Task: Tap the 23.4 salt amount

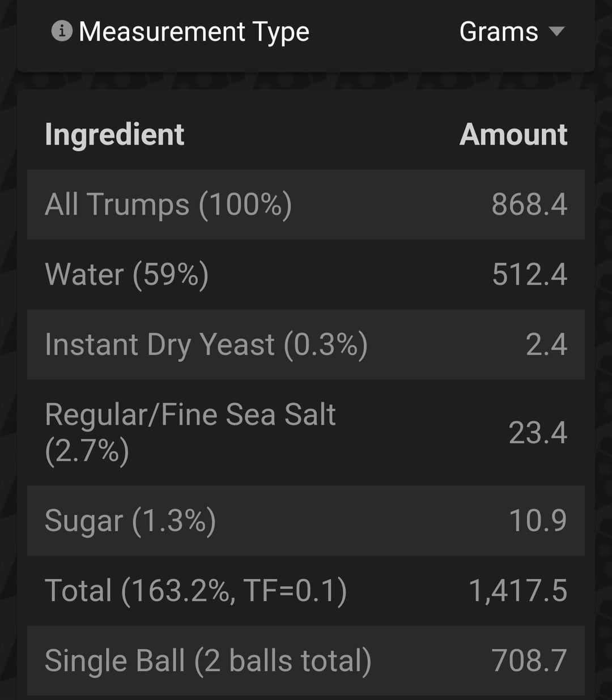Action: coord(538,433)
